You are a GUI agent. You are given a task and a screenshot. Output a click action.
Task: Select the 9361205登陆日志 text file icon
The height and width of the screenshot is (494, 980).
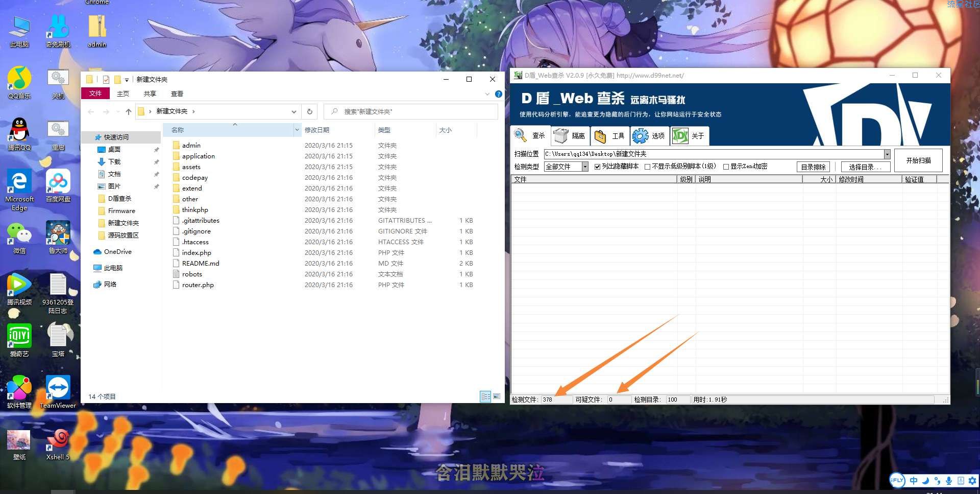pos(58,293)
